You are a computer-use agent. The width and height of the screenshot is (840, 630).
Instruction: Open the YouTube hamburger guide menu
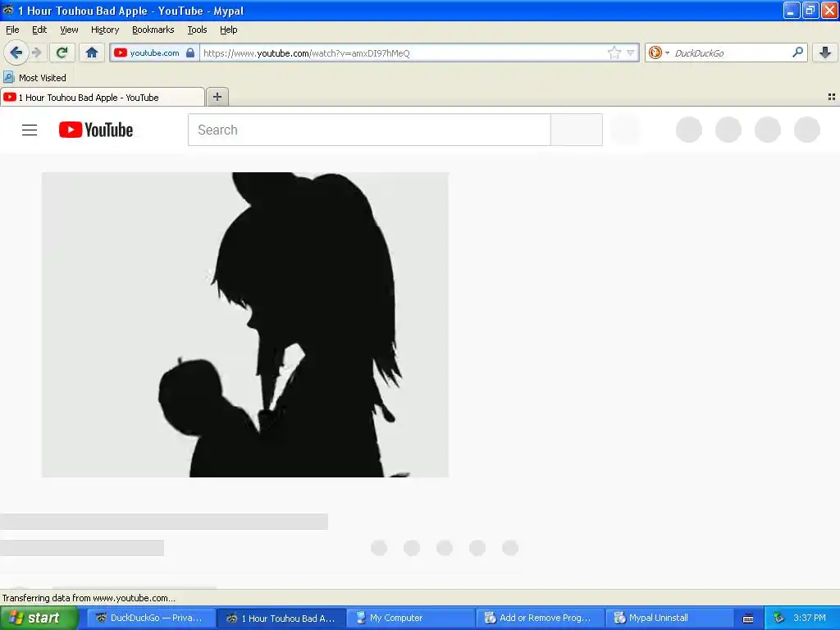click(30, 130)
